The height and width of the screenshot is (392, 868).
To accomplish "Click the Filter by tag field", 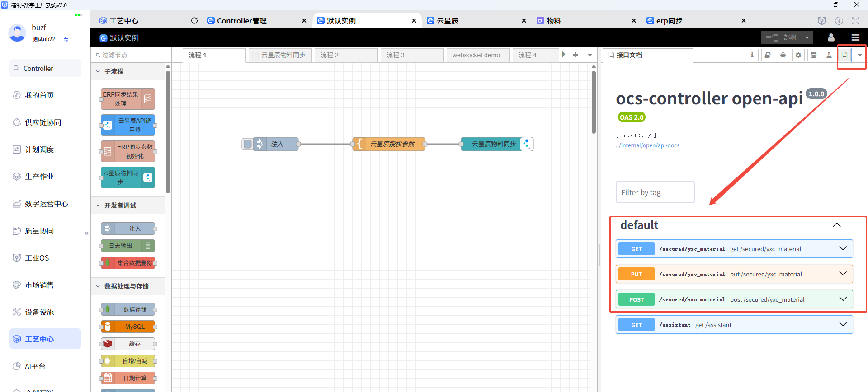I will 655,192.
